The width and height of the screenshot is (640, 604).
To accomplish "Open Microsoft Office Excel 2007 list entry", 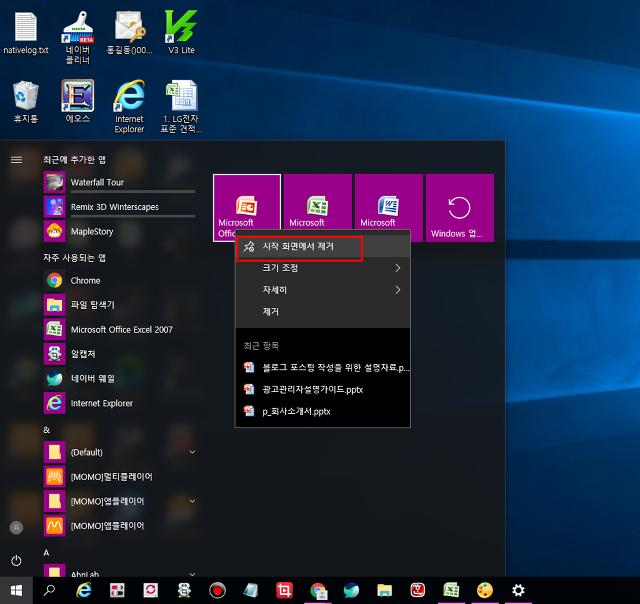I will (120, 329).
